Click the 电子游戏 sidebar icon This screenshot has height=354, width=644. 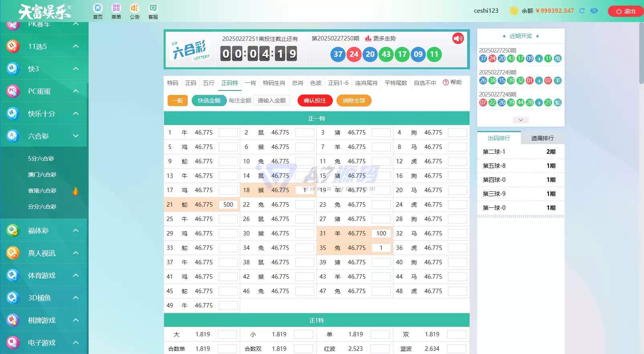tap(13, 343)
